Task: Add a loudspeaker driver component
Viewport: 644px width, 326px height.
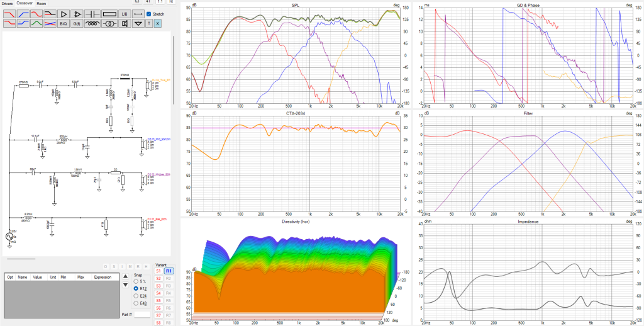Action: tap(125, 23)
